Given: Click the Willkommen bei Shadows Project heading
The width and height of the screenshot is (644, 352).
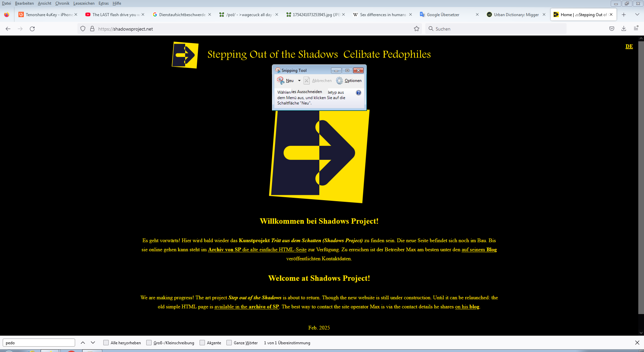Looking at the screenshot, I should (319, 221).
